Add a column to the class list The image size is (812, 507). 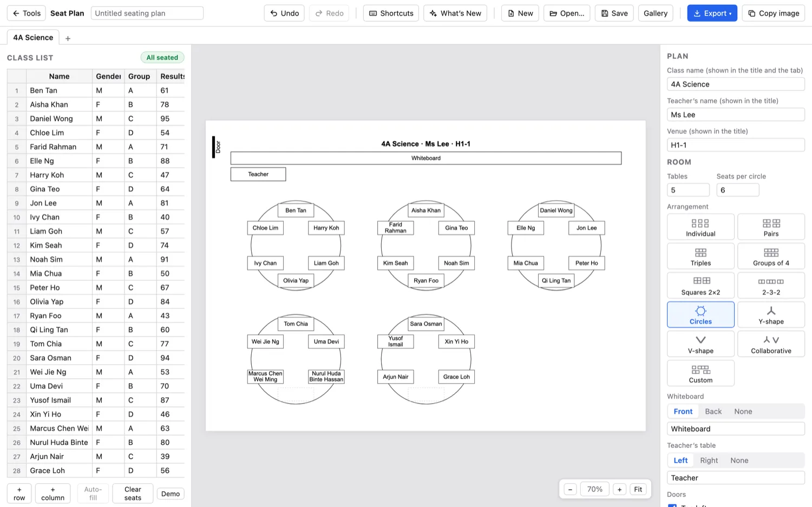[x=53, y=493]
